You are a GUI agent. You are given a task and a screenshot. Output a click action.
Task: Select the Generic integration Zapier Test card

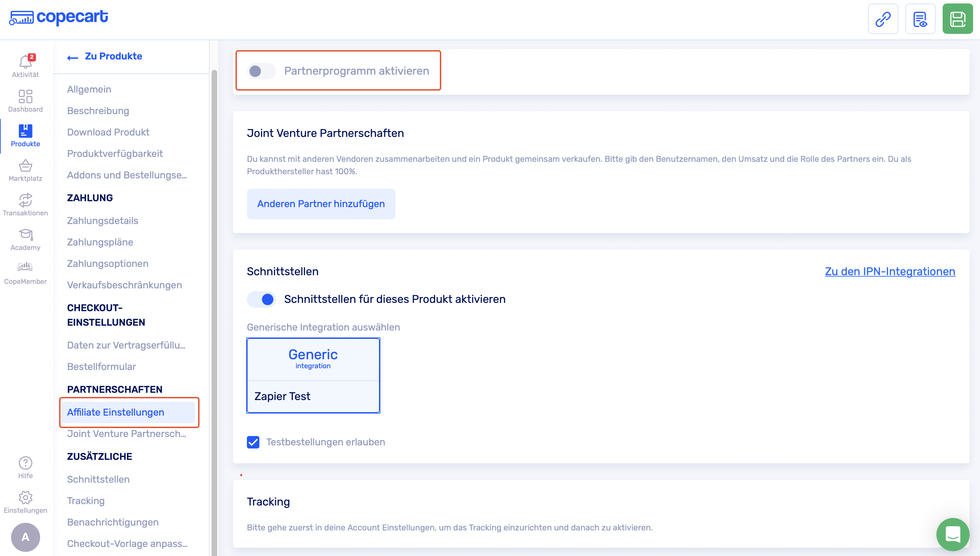pos(313,376)
